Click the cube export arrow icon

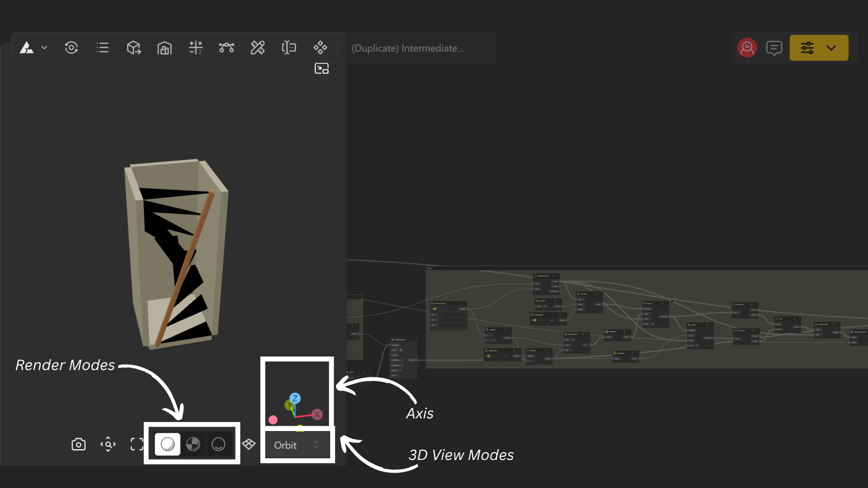pos(133,47)
